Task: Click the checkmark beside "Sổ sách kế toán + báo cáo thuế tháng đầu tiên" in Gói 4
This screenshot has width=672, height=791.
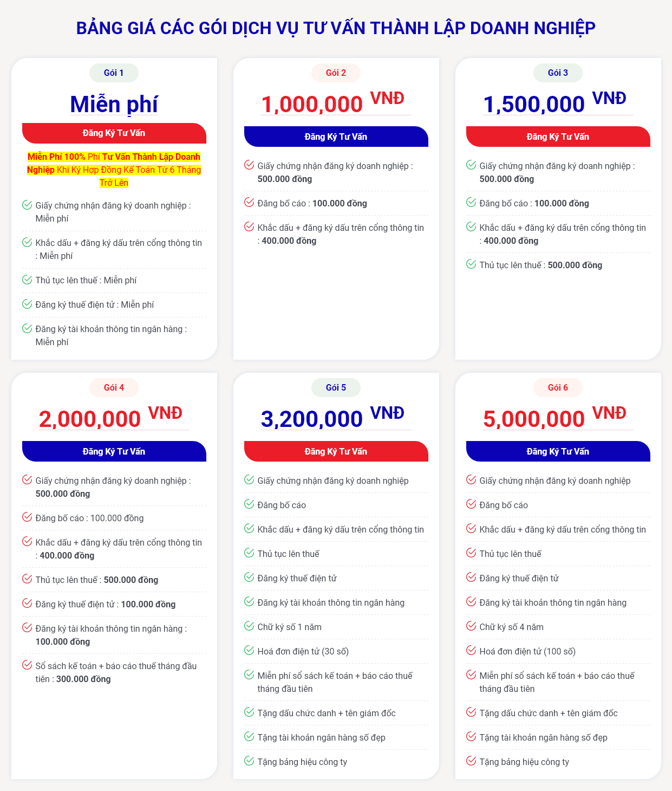Action: click(26, 666)
